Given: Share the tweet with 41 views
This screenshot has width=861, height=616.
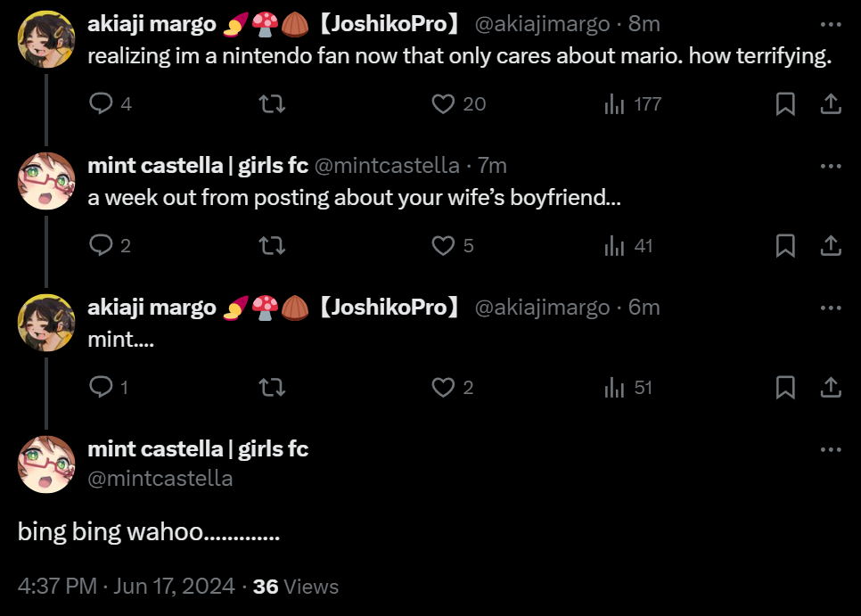Looking at the screenshot, I should tap(831, 245).
